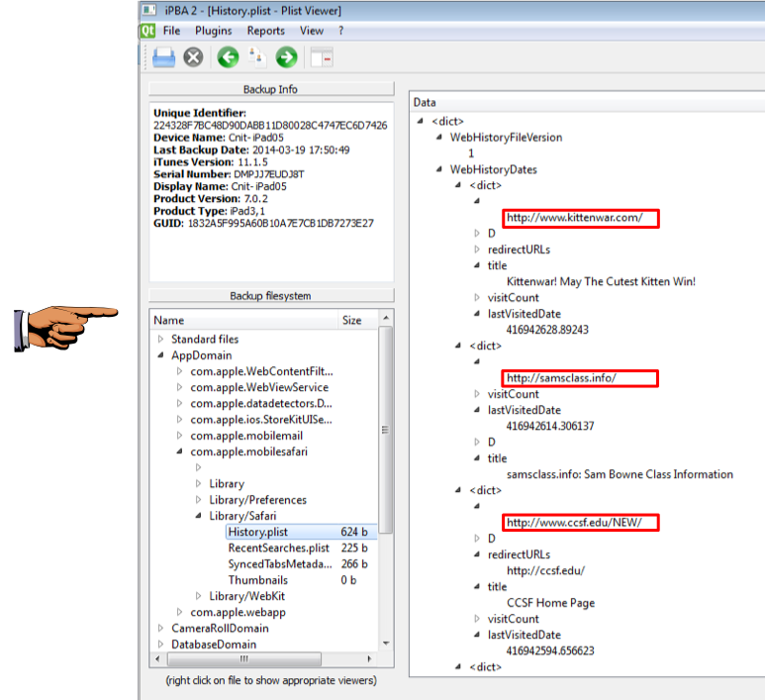Expand the CameraRollDomain node
765x700 pixels.
pos(160,629)
